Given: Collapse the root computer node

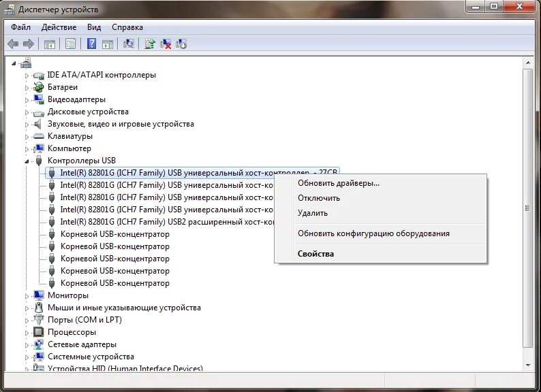Looking at the screenshot, I should click(x=14, y=63).
